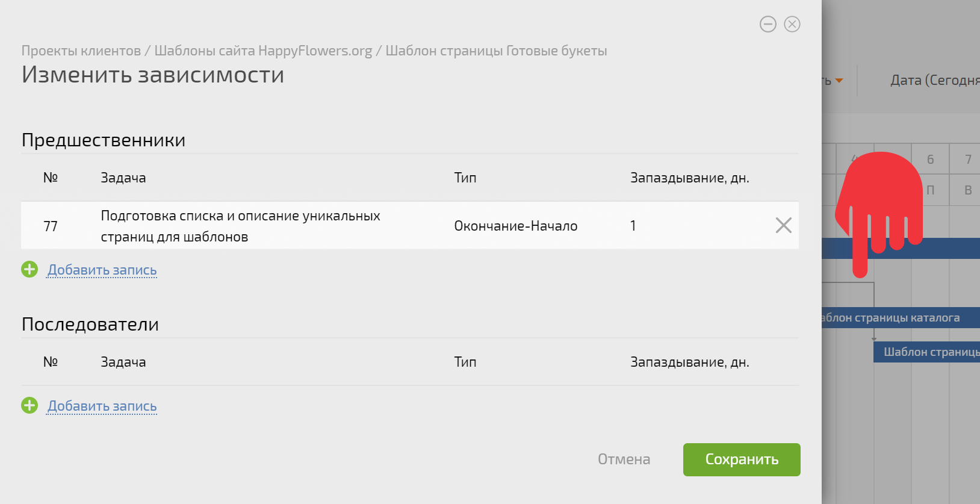Open orange dropdown arrow in background toolbar
Image resolution: width=980 pixels, height=504 pixels.
[x=839, y=81]
